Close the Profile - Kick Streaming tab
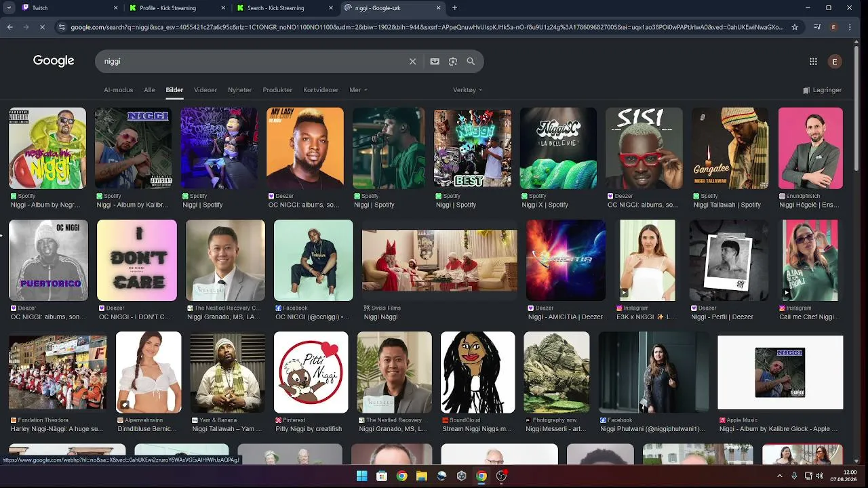The image size is (868, 488). pos(223,8)
